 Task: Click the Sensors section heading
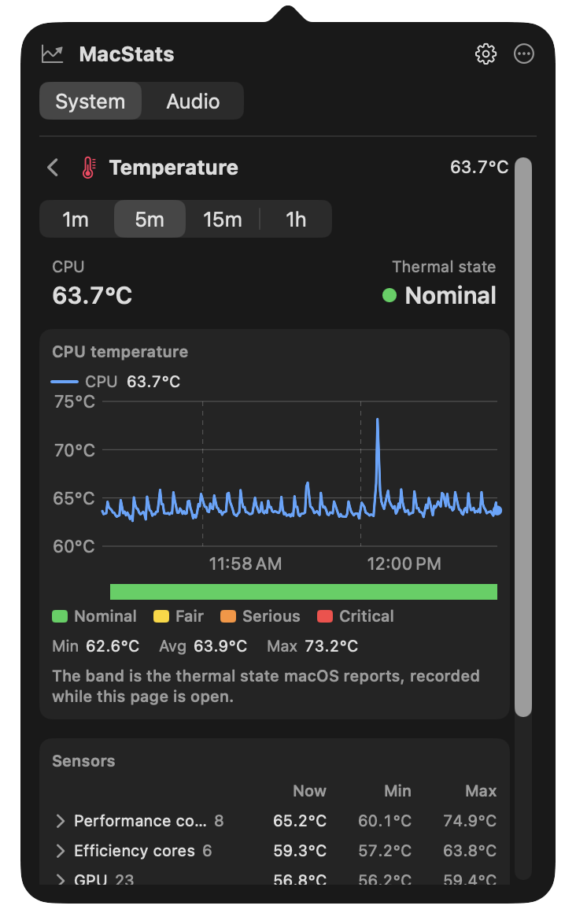[83, 761]
